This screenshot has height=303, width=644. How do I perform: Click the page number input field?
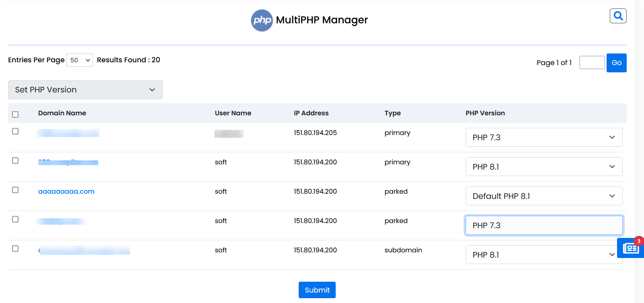592,63
